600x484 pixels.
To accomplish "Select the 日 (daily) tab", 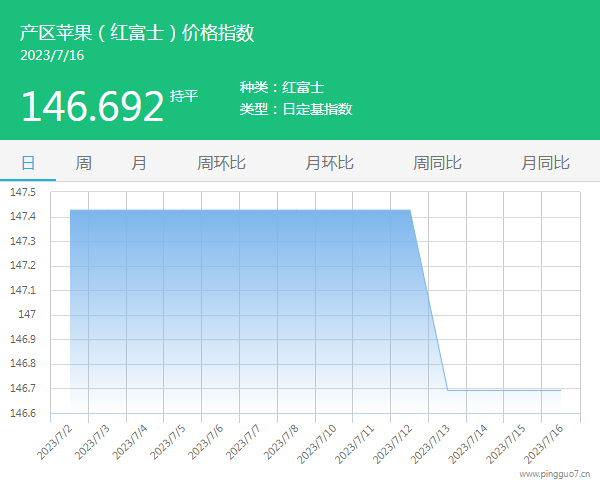I will point(28,162).
